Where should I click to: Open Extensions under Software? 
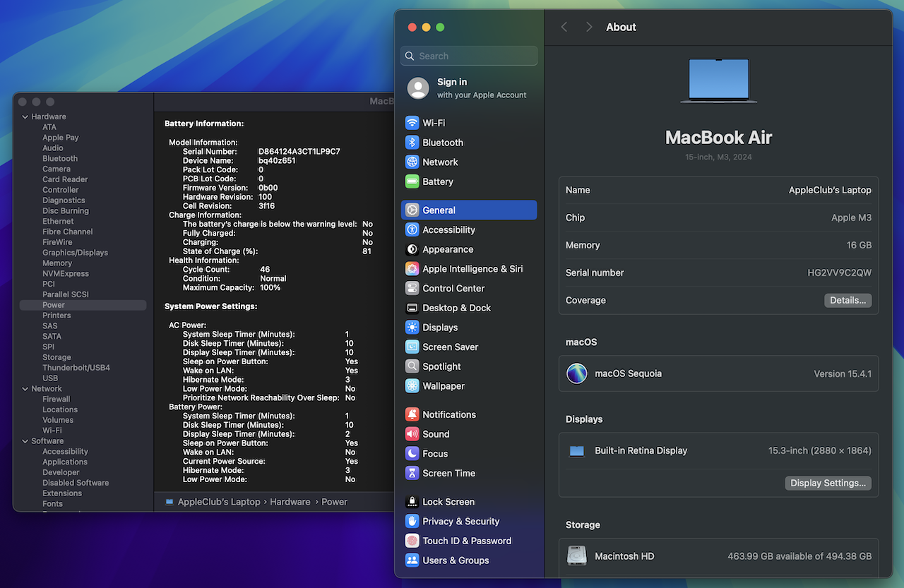[x=62, y=493]
